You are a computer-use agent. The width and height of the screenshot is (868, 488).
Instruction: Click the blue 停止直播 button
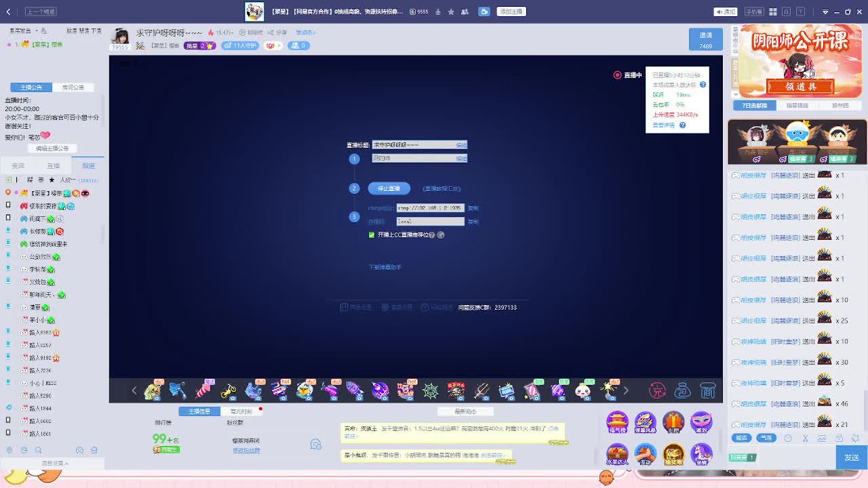pyautogui.click(x=389, y=188)
